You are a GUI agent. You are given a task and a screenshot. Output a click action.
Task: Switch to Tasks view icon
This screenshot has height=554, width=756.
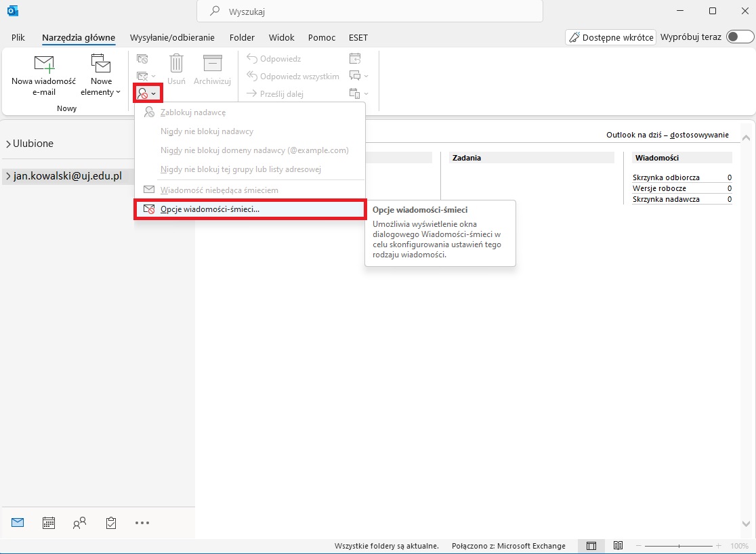point(111,523)
